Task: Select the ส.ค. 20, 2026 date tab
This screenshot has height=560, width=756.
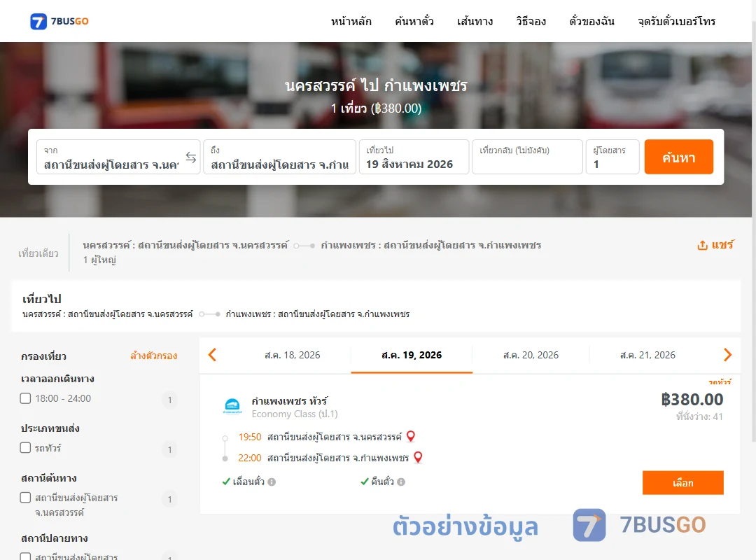Action: [x=531, y=355]
